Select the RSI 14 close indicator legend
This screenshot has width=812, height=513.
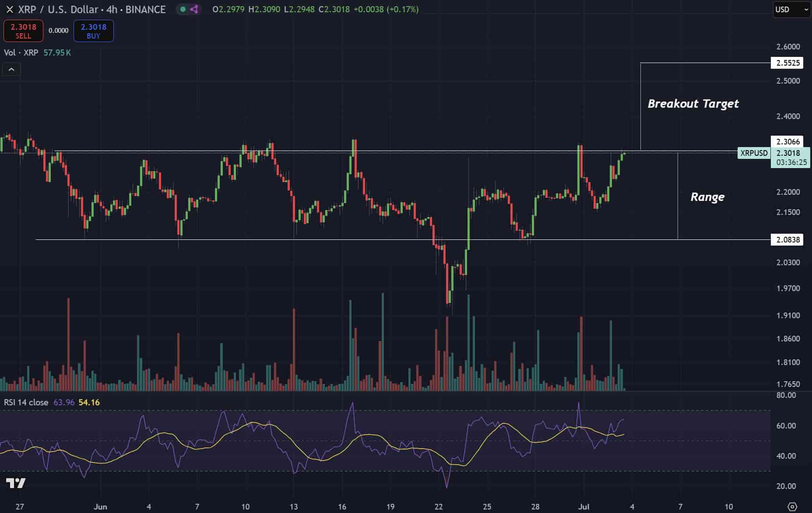(26, 402)
